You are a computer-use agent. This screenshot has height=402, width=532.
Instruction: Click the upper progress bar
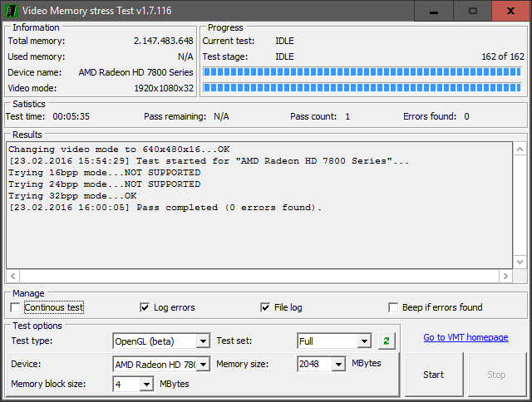tap(362, 71)
